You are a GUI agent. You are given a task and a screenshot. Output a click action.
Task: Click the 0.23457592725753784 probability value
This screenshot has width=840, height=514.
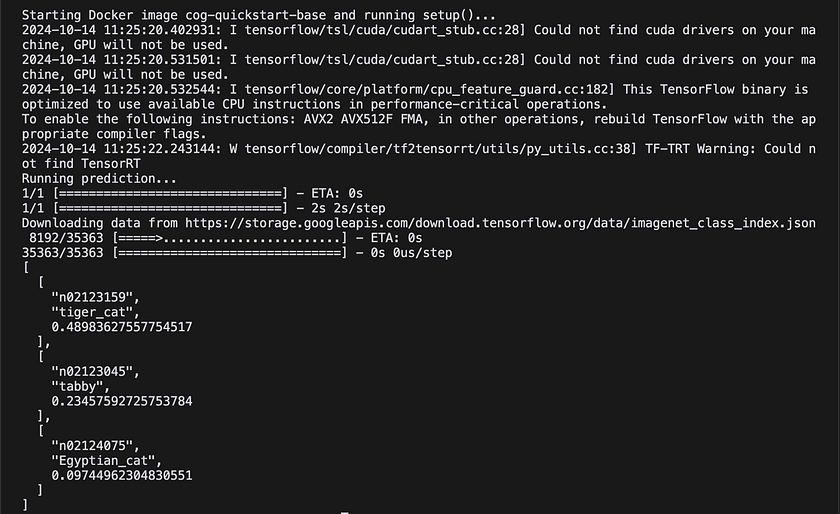pyautogui.click(x=122, y=401)
